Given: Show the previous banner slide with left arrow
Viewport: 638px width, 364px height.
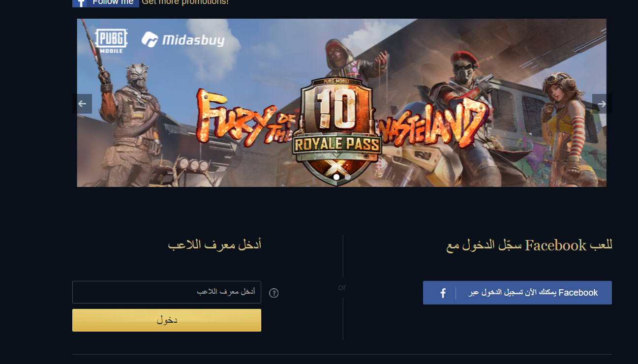Looking at the screenshot, I should (x=82, y=104).
